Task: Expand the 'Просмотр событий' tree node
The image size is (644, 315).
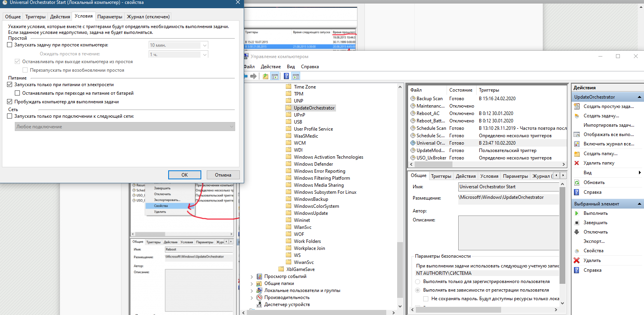Action: point(252,277)
